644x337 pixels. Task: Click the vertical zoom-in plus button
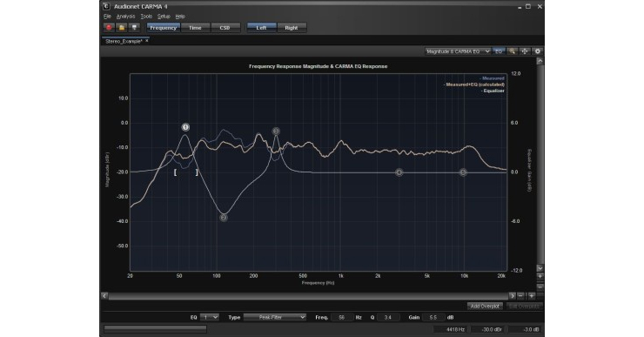(540, 277)
